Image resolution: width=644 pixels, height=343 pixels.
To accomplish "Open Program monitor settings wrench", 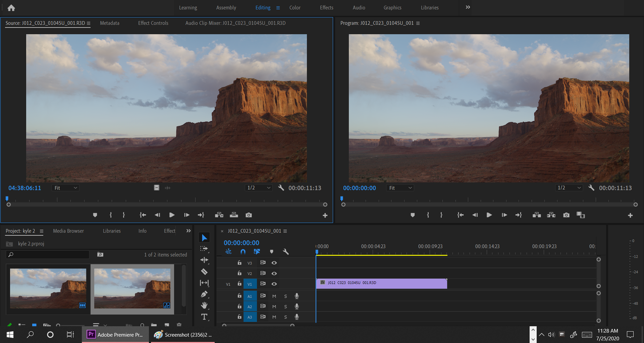I will [591, 188].
